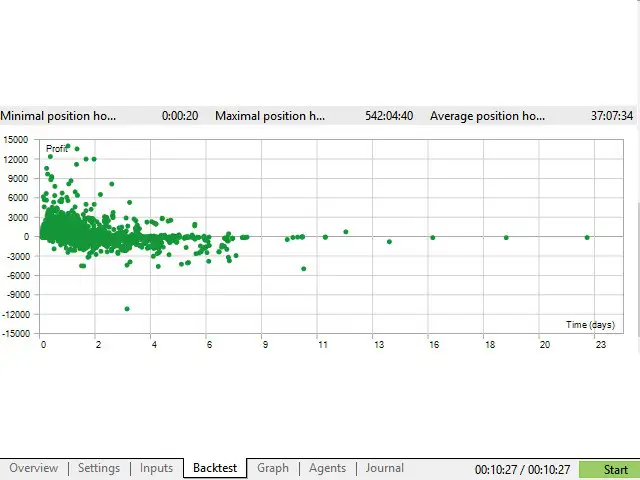Click the Average position holding time label
This screenshot has width=640, height=480.
tap(488, 116)
